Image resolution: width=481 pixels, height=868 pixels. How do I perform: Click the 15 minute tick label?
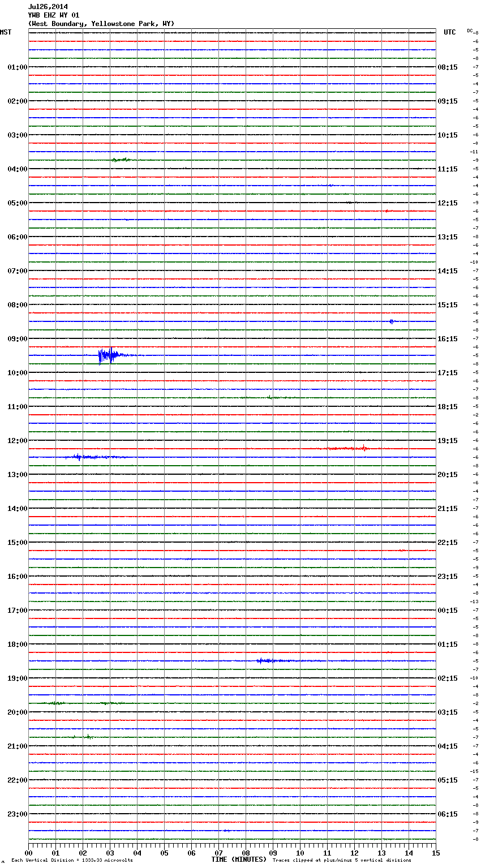pyautogui.click(x=436, y=853)
